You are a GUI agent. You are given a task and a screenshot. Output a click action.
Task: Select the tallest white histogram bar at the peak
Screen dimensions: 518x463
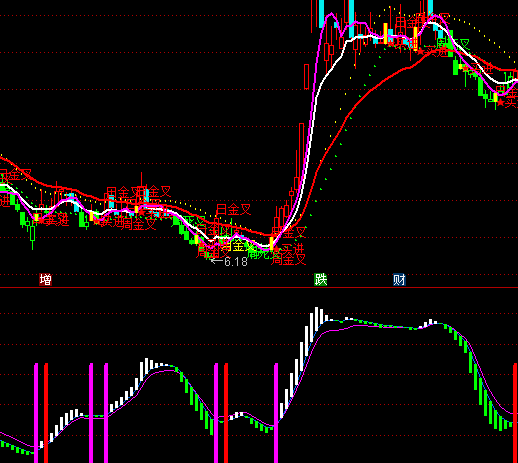pos(316,319)
